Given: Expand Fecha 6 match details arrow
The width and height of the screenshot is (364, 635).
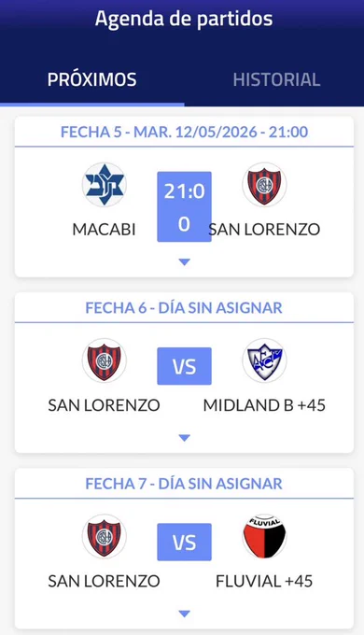Looking at the screenshot, I should pos(184,438).
